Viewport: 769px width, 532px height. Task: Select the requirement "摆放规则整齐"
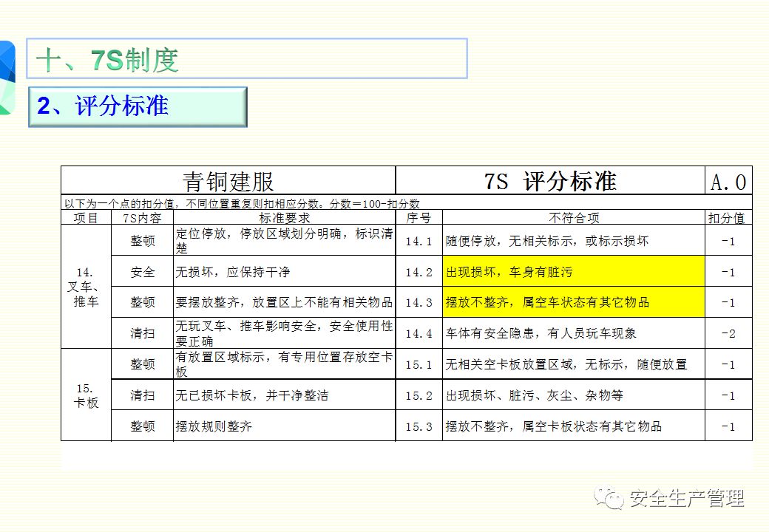point(285,426)
